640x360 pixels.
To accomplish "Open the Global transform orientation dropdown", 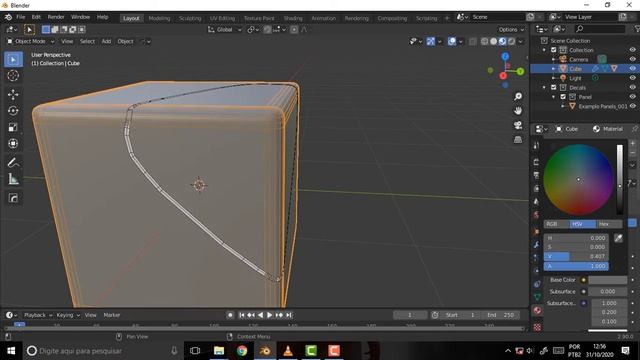I will coord(224,29).
